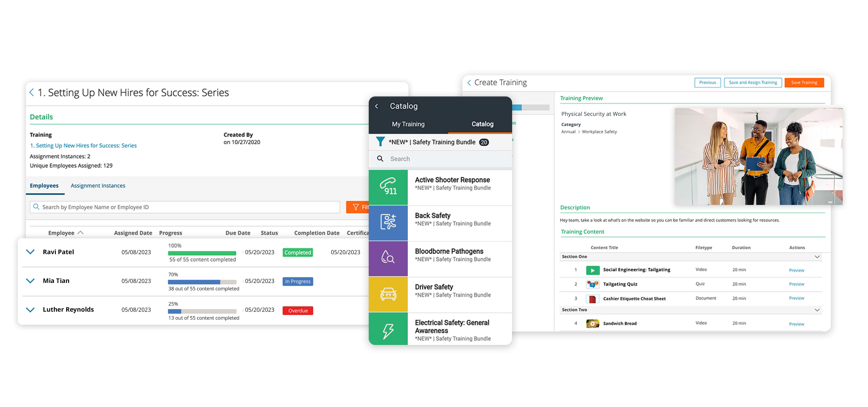Open Preview link for Tailgating Quiz
Image resolution: width=868 pixels, height=407 pixels.
796,284
